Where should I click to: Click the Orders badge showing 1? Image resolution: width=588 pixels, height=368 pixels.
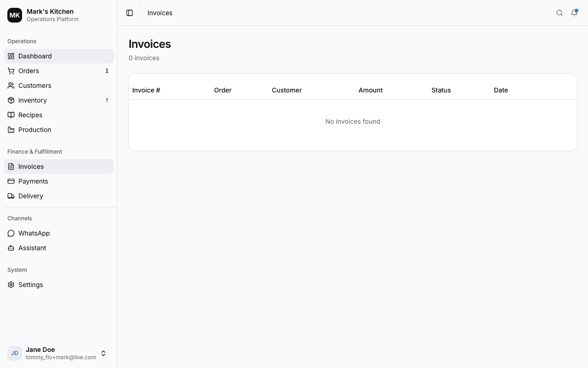(x=107, y=71)
